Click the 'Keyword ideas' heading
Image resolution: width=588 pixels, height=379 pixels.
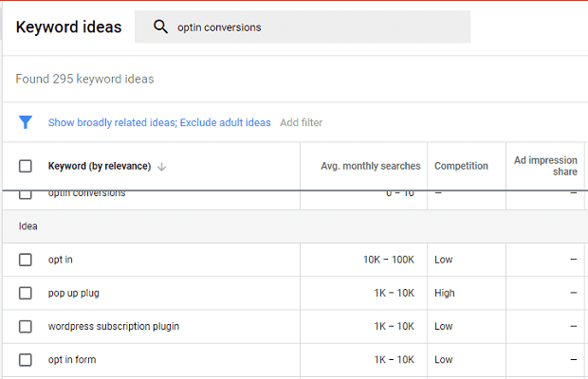coord(68,27)
